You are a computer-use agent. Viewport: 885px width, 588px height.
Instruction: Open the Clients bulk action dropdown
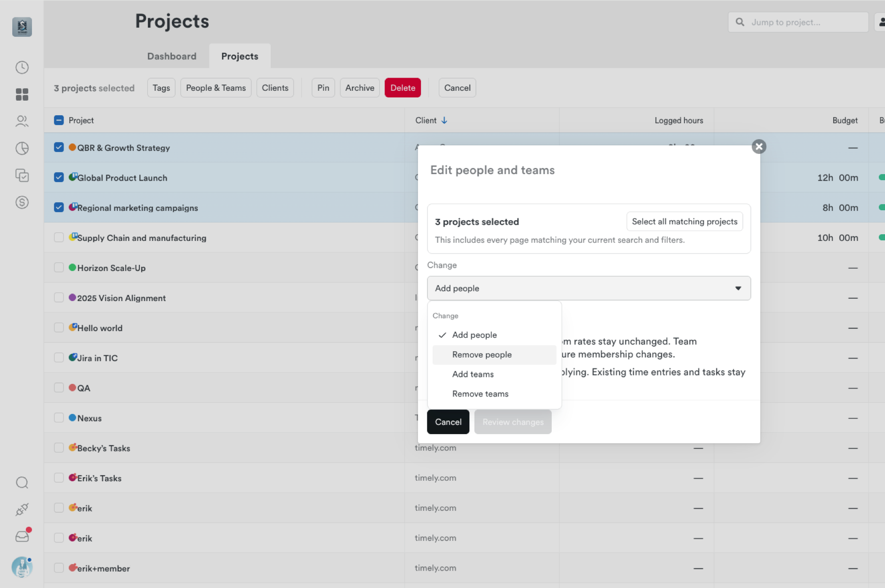click(275, 88)
